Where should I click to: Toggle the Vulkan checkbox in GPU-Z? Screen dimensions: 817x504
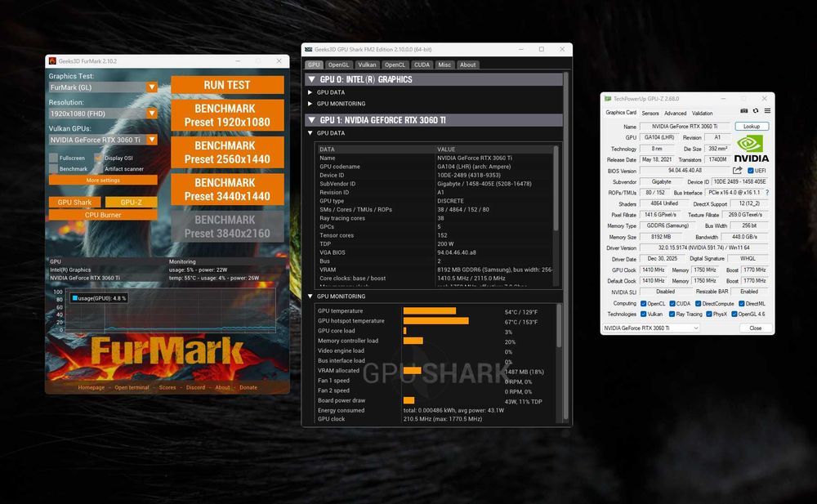(x=644, y=314)
